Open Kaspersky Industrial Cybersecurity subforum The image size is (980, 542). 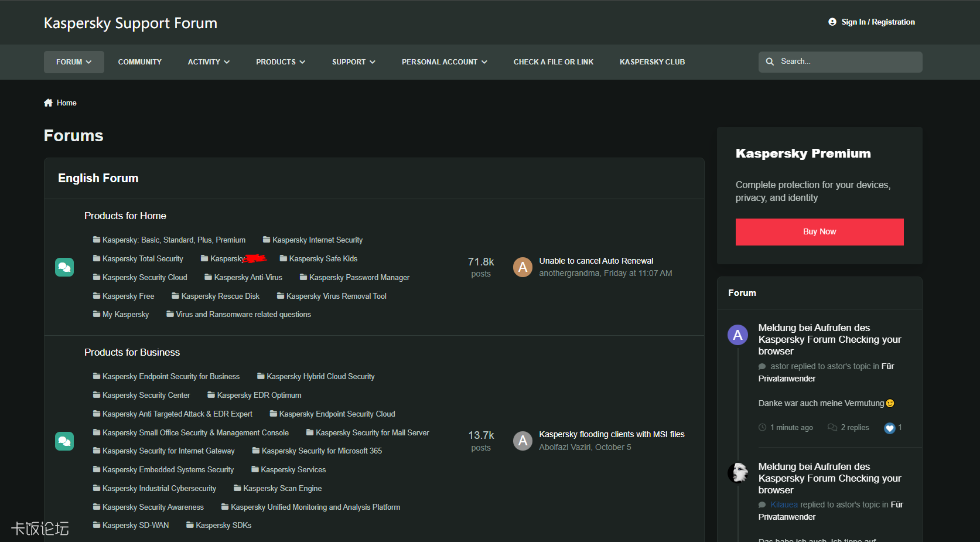159,488
